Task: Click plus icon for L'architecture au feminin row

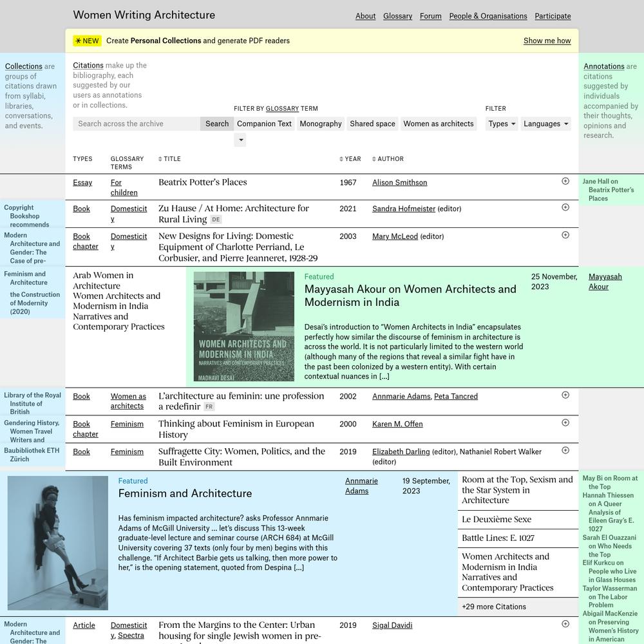Action: [x=565, y=395]
